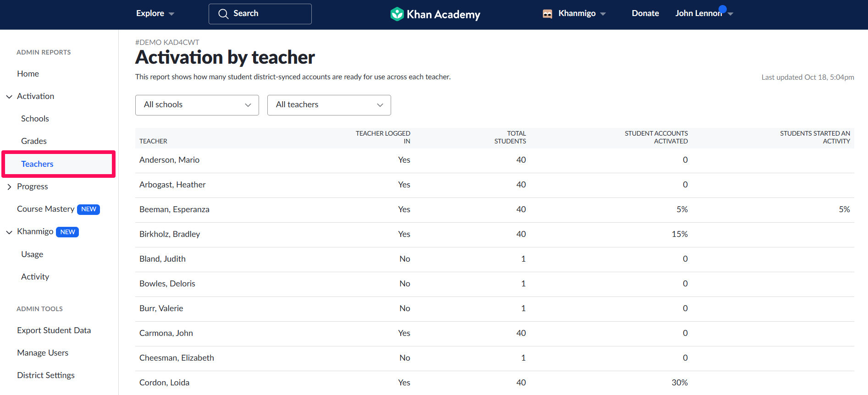
Task: Open Export Student Data tool
Action: [x=54, y=330]
